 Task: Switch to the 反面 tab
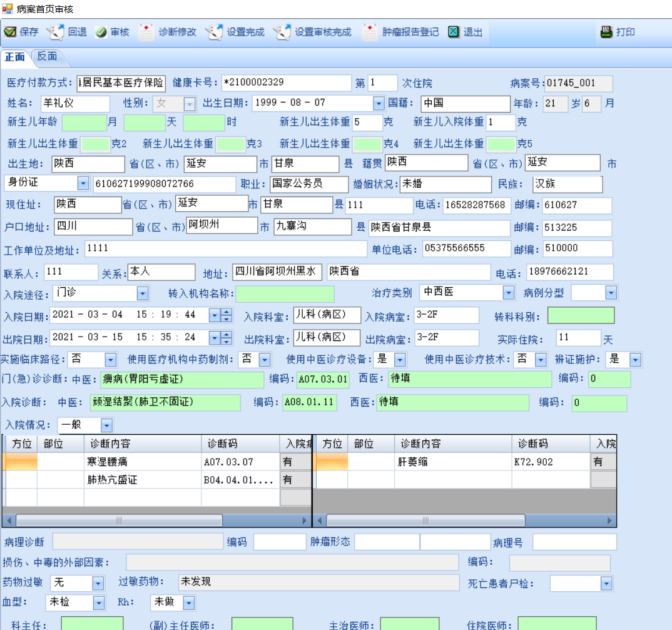pos(47,56)
